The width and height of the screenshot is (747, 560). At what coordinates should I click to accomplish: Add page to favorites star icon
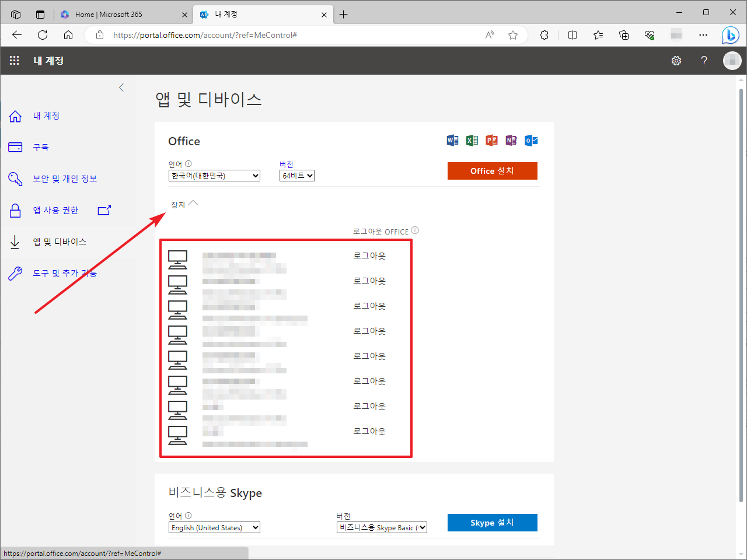513,35
